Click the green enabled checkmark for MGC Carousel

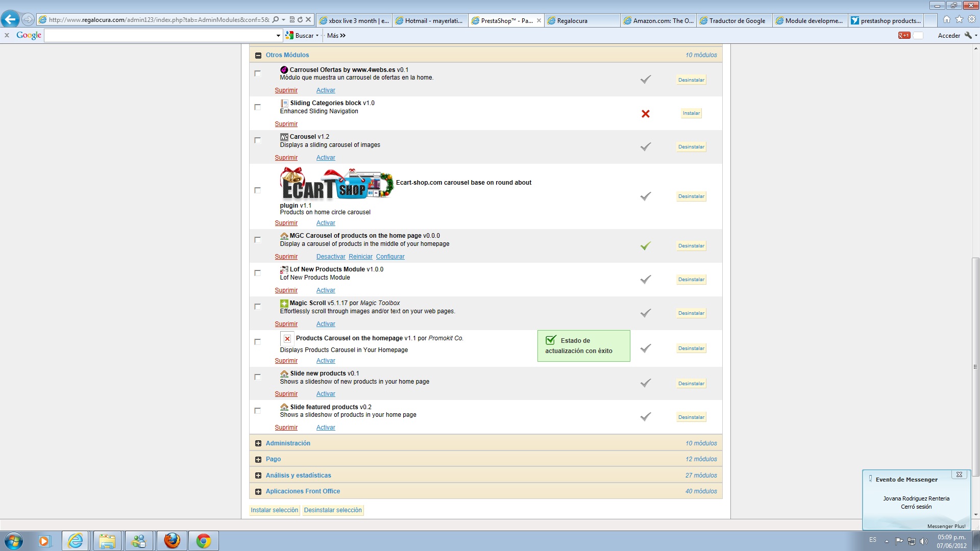[x=646, y=246]
